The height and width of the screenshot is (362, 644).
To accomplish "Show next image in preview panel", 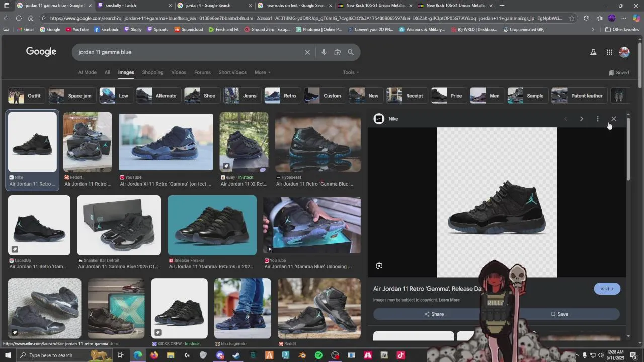I will 582,119.
